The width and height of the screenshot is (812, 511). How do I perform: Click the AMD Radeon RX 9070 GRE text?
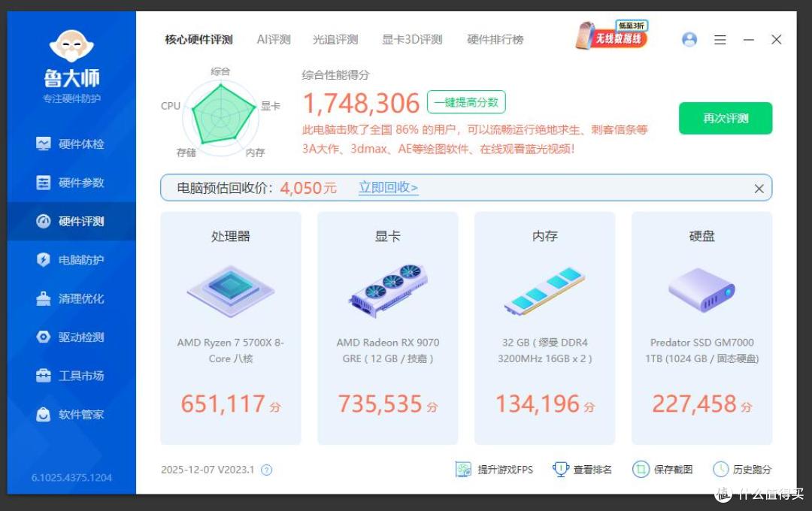click(x=388, y=350)
